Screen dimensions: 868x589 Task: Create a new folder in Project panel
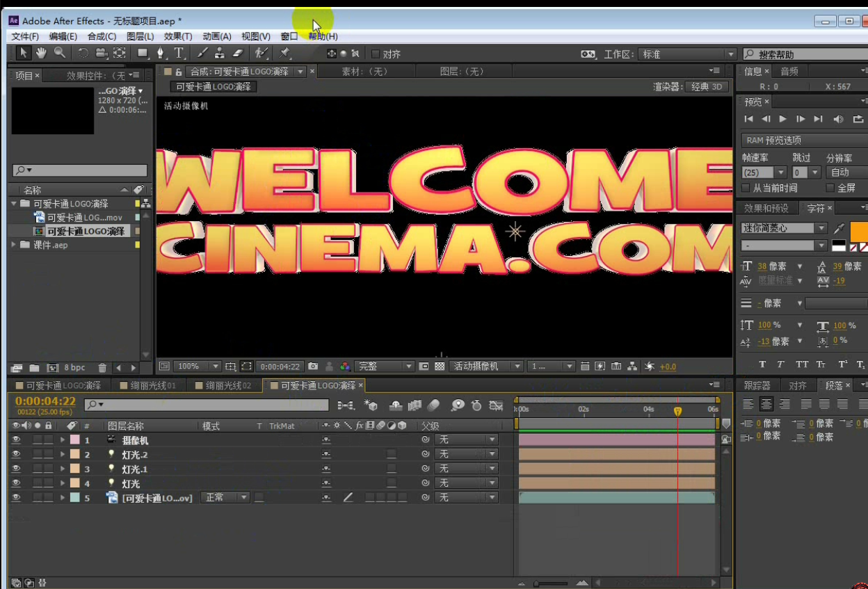(35, 367)
